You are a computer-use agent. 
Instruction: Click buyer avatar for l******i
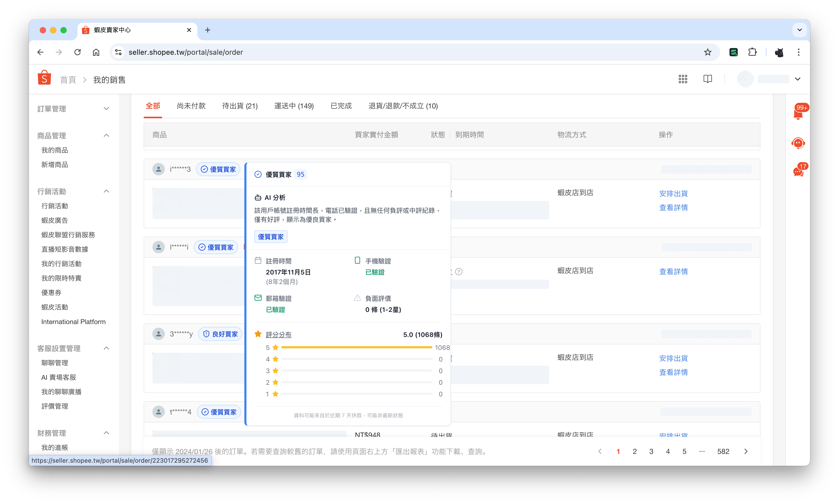point(158,247)
